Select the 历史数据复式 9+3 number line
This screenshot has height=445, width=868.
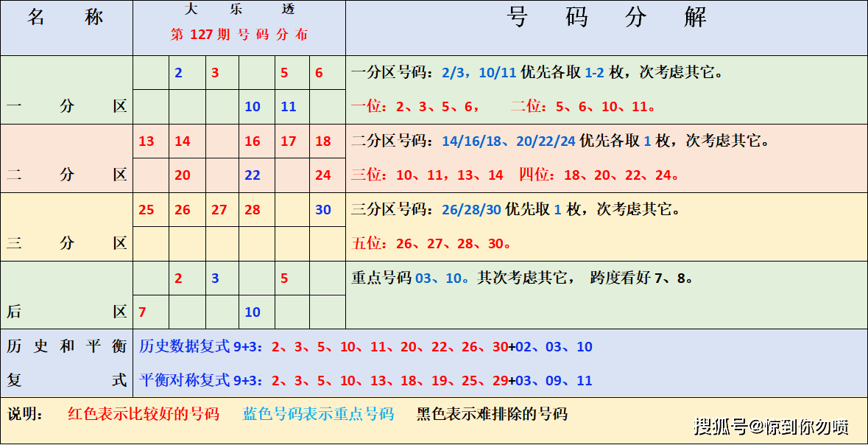pyautogui.click(x=365, y=347)
